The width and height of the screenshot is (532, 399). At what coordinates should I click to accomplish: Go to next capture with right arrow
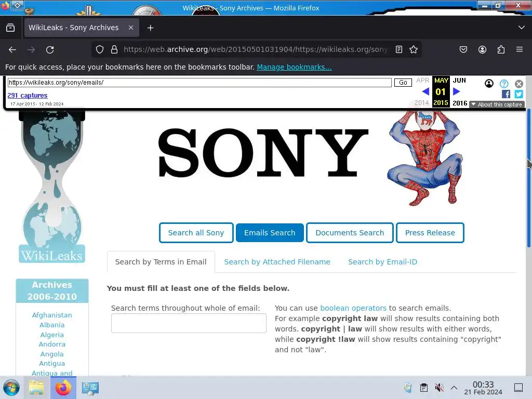tap(456, 91)
